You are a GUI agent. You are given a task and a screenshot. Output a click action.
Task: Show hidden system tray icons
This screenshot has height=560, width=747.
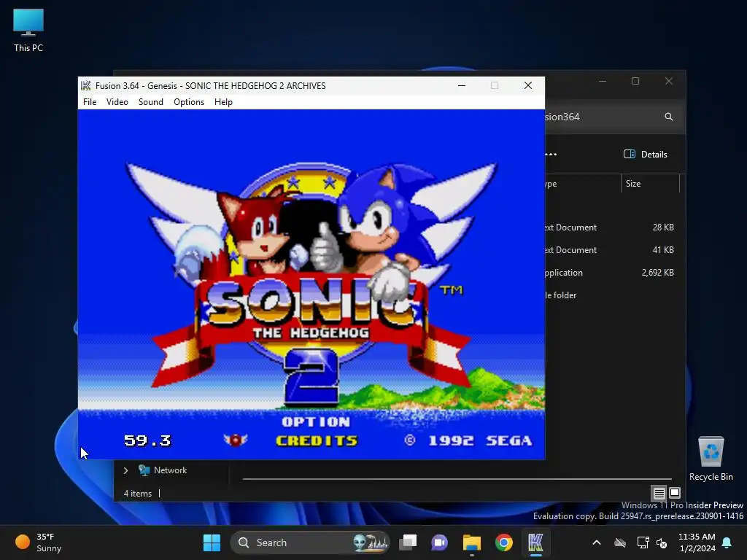pos(597,542)
